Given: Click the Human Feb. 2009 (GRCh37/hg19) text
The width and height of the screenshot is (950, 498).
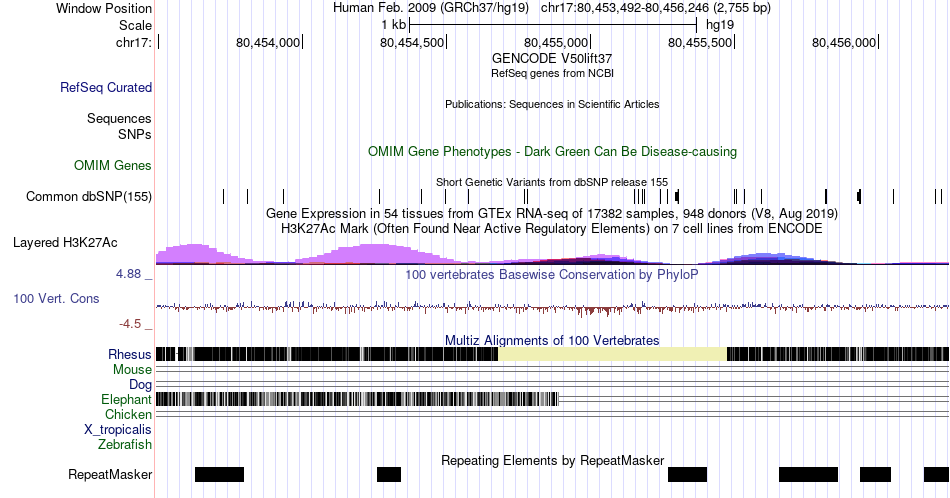Looking at the screenshot, I should pos(431,8).
